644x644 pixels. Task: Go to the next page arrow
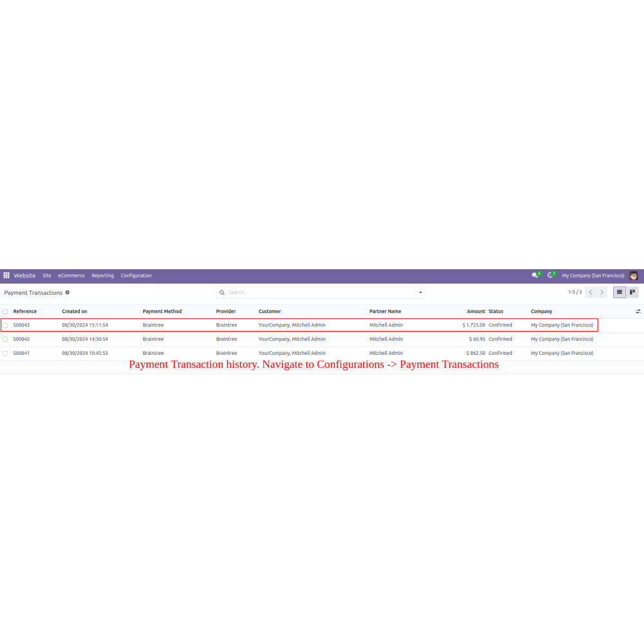[602, 292]
